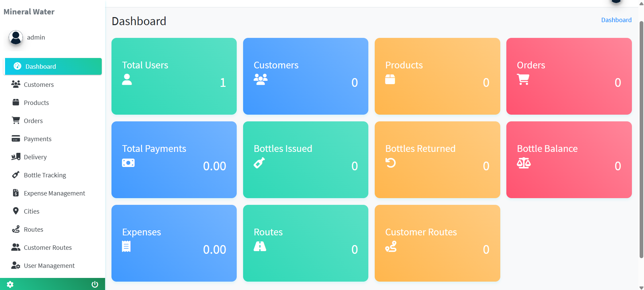
Task: Click the Orders card title
Action: click(x=531, y=65)
